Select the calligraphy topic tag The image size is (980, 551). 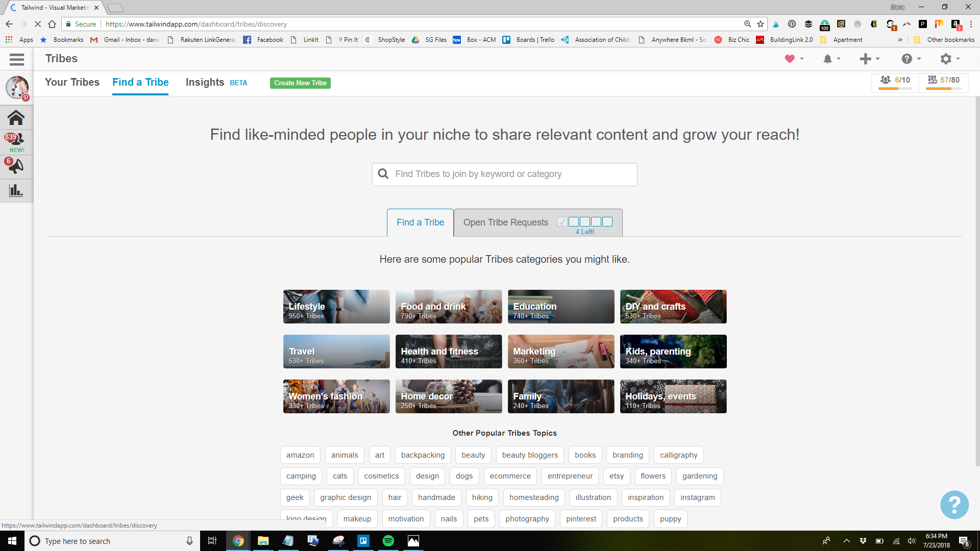pyautogui.click(x=678, y=455)
